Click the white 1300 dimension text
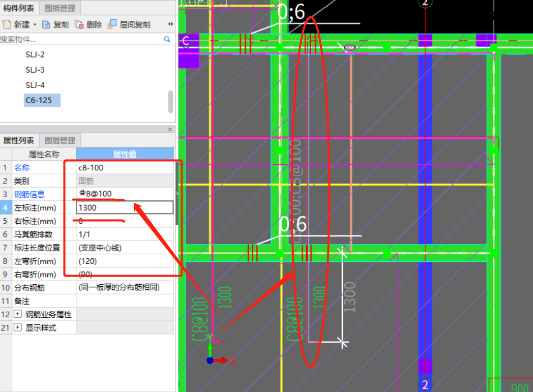The height and width of the screenshot is (392, 533). tap(349, 297)
